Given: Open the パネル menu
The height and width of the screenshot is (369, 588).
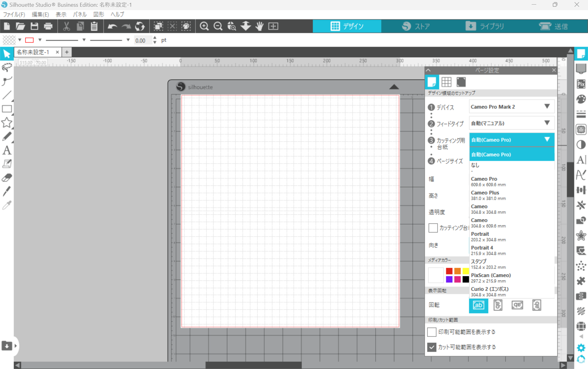Looking at the screenshot, I should (80, 14).
